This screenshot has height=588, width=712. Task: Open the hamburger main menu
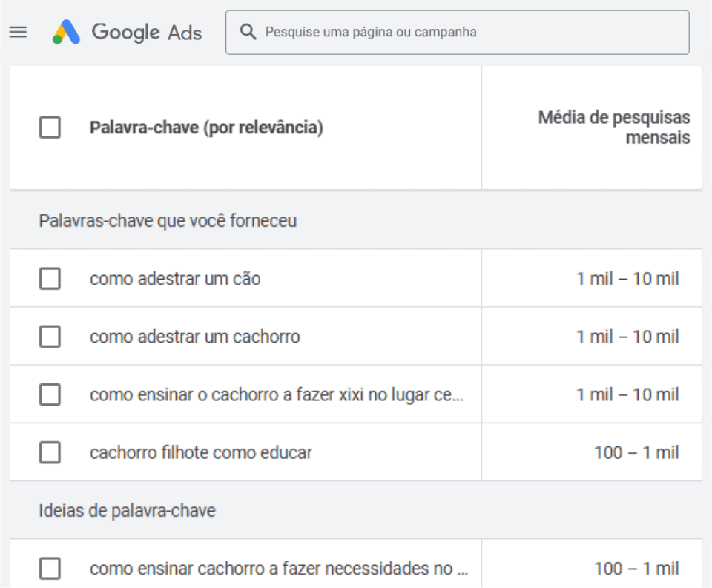[18, 32]
